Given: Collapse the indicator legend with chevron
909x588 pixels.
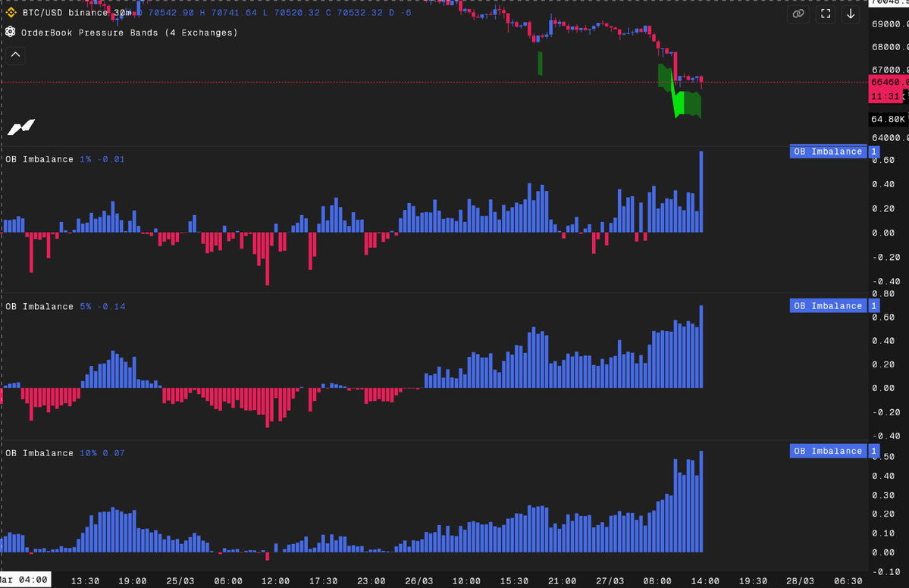Looking at the screenshot, I should coord(16,55).
